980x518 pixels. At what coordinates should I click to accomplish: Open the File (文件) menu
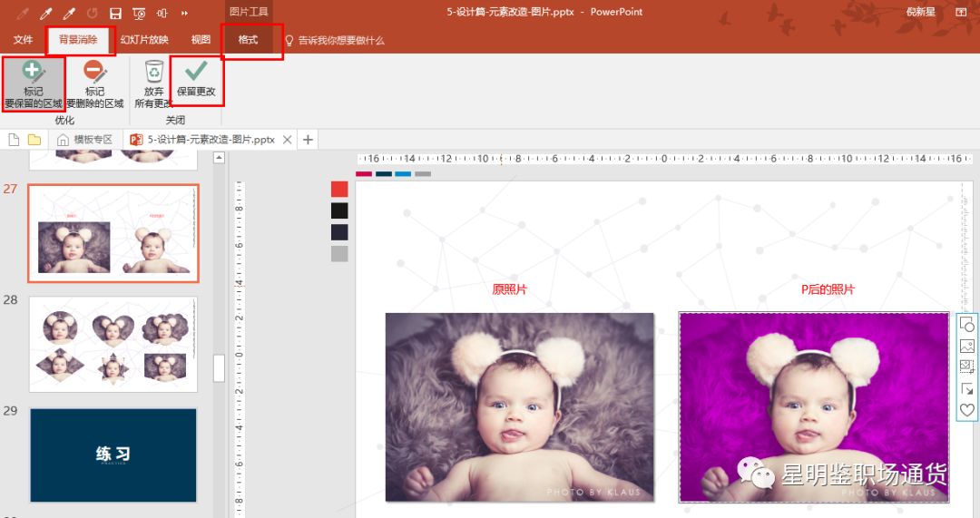tap(24, 40)
